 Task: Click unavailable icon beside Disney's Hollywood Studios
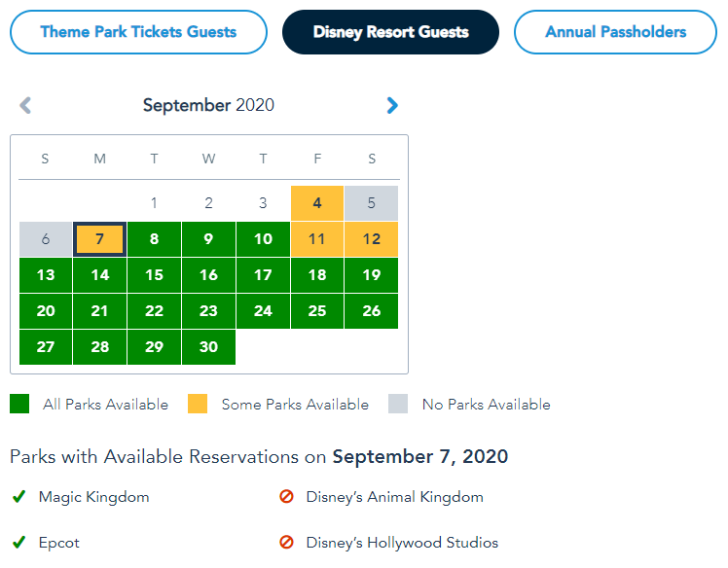[286, 543]
